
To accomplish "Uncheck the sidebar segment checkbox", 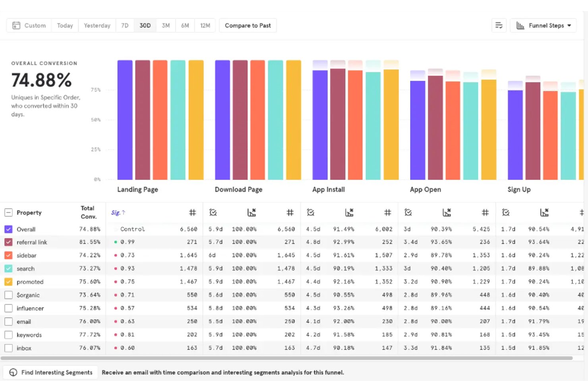I will pyautogui.click(x=8, y=255).
